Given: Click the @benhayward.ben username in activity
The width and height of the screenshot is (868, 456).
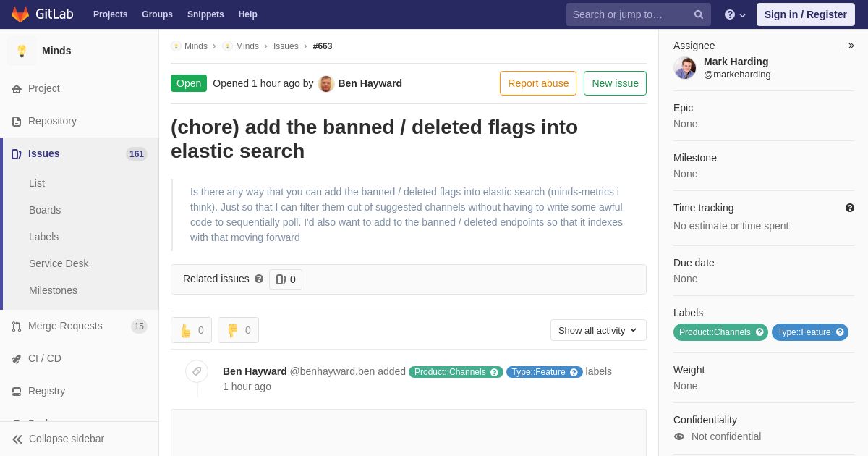Looking at the screenshot, I should [x=332, y=371].
